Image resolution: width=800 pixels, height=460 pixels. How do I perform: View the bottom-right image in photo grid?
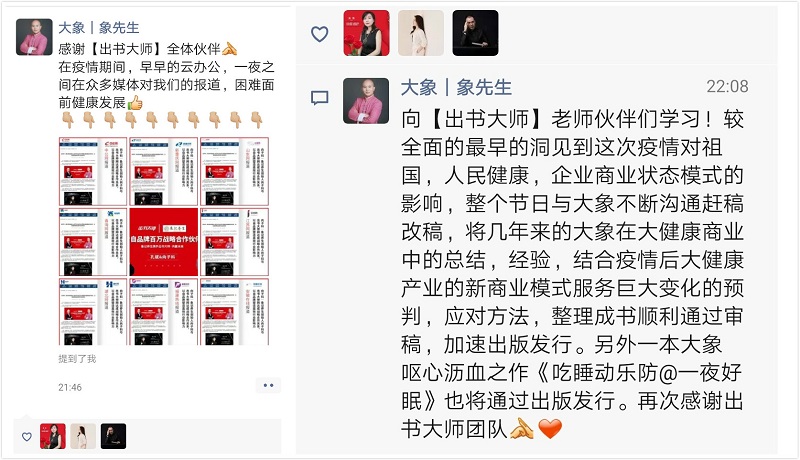point(235,312)
